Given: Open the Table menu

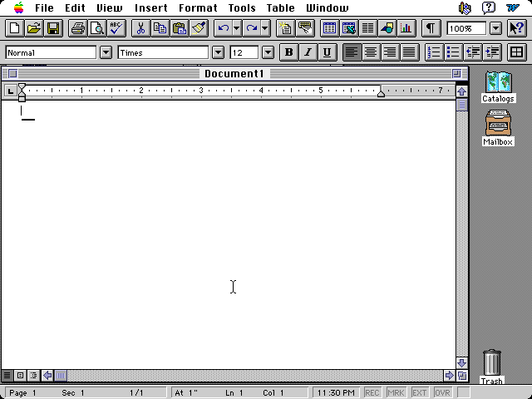Looking at the screenshot, I should (281, 7).
